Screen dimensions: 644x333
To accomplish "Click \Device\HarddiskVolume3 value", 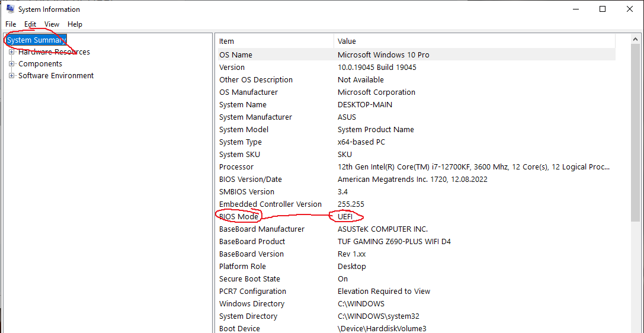I will point(382,328).
